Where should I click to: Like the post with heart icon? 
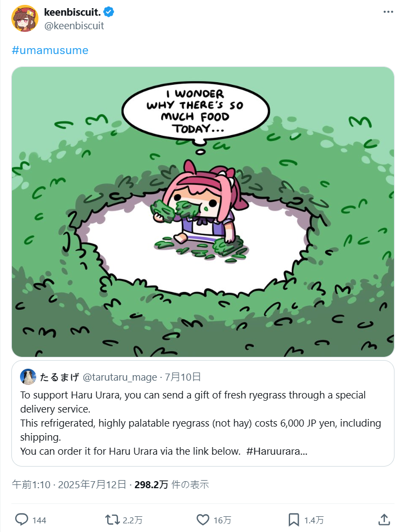203,520
